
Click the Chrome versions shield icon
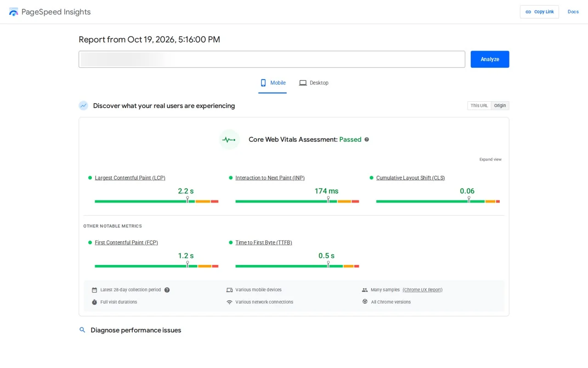coord(365,302)
